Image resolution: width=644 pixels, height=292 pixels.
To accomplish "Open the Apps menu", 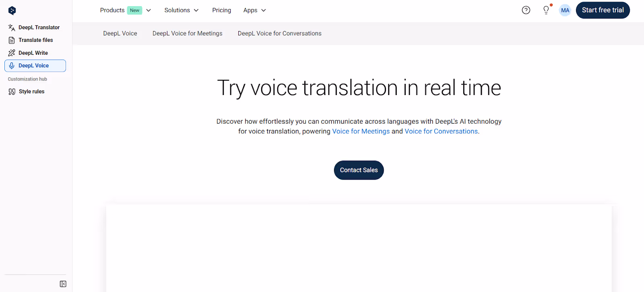I will 250,10.
